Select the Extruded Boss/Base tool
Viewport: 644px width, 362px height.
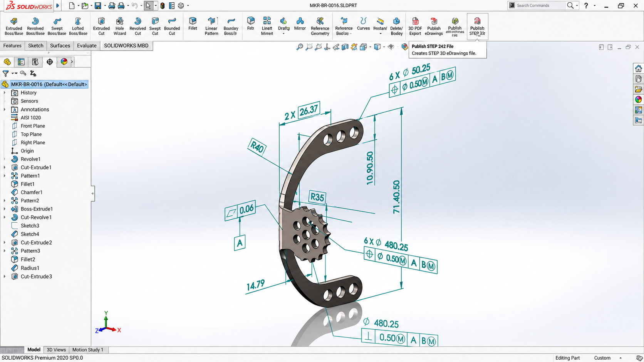pyautogui.click(x=14, y=26)
